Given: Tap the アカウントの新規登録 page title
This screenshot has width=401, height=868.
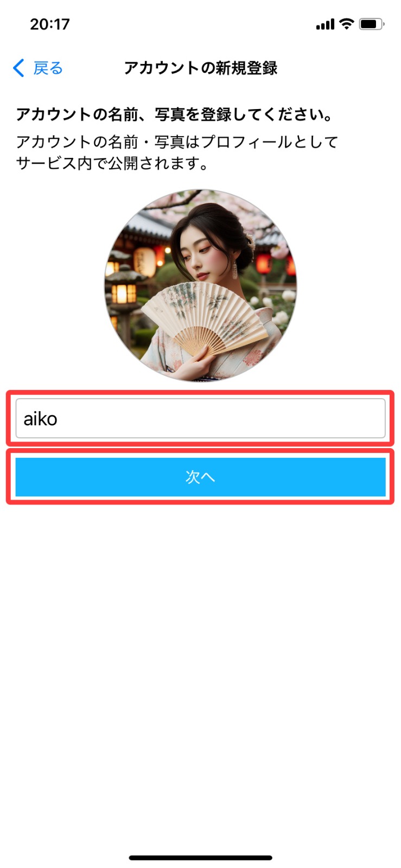Looking at the screenshot, I should pyautogui.click(x=201, y=68).
